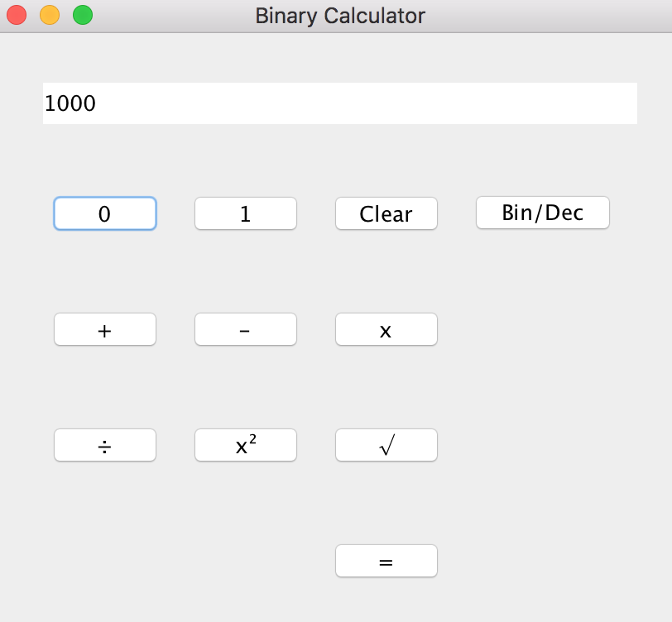The image size is (672, 622).
Task: Compute square root with √ button
Action: pyautogui.click(x=386, y=445)
